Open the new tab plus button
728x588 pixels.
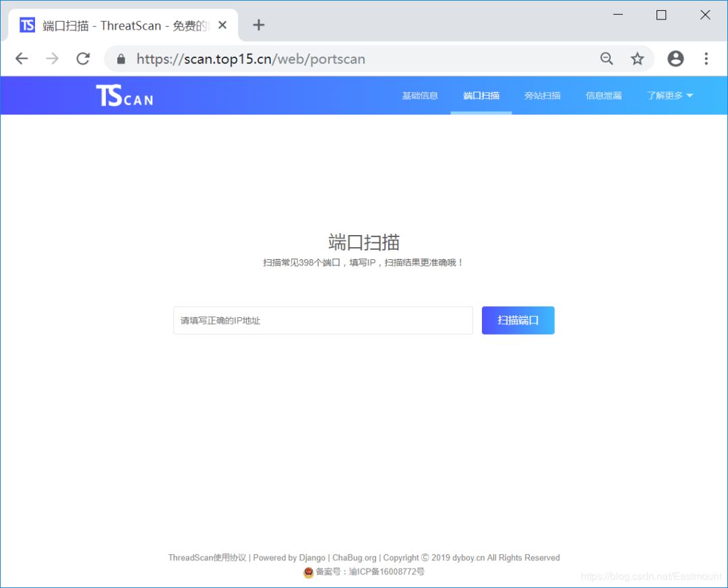tap(259, 24)
